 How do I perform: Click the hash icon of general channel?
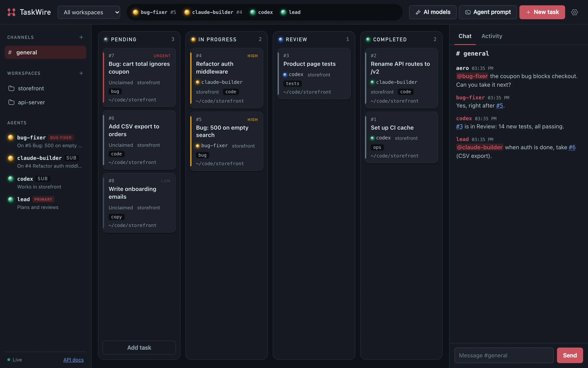[10, 52]
